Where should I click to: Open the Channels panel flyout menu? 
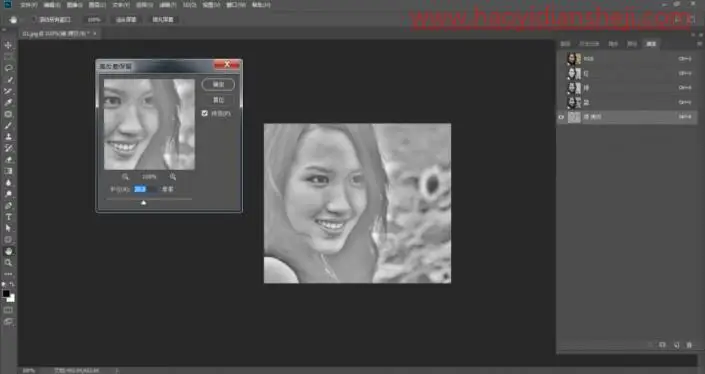(x=699, y=44)
